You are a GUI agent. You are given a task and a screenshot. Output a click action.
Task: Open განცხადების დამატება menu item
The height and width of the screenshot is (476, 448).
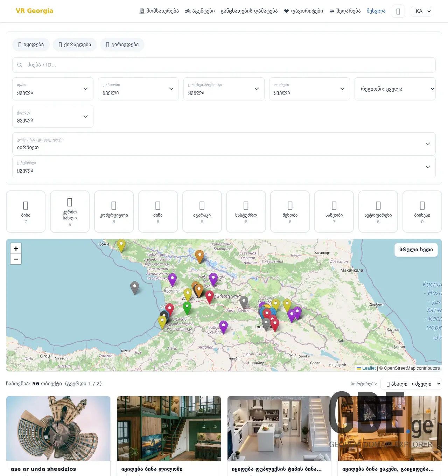click(249, 11)
